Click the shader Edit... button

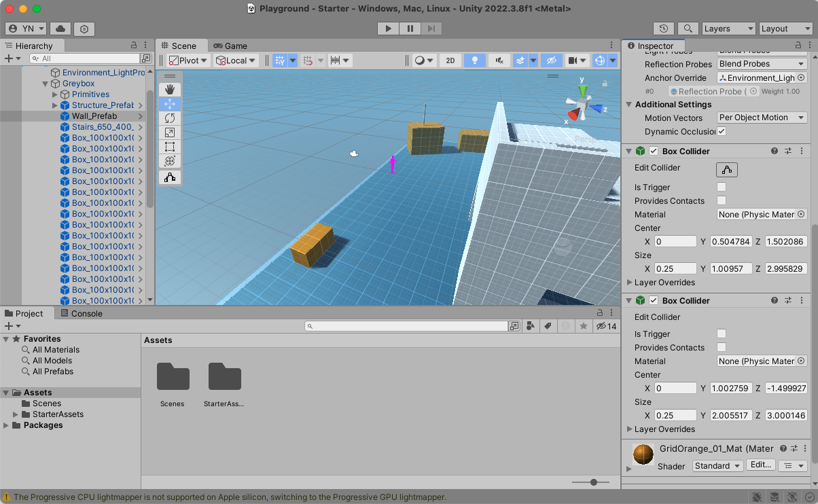tap(760, 465)
